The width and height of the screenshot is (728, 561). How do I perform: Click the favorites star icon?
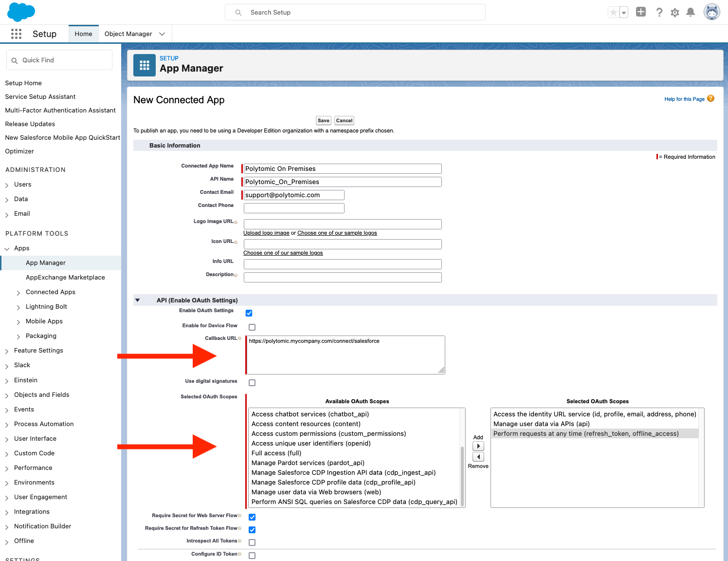tap(614, 12)
